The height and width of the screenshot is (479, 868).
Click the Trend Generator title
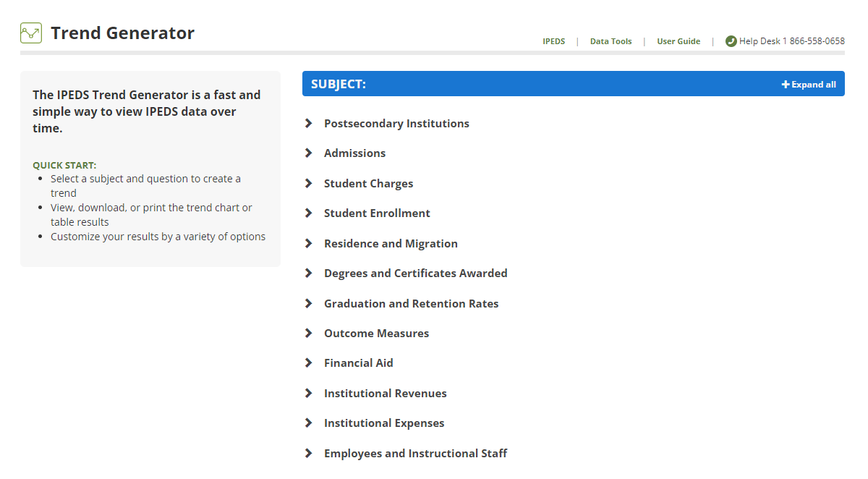tap(122, 33)
